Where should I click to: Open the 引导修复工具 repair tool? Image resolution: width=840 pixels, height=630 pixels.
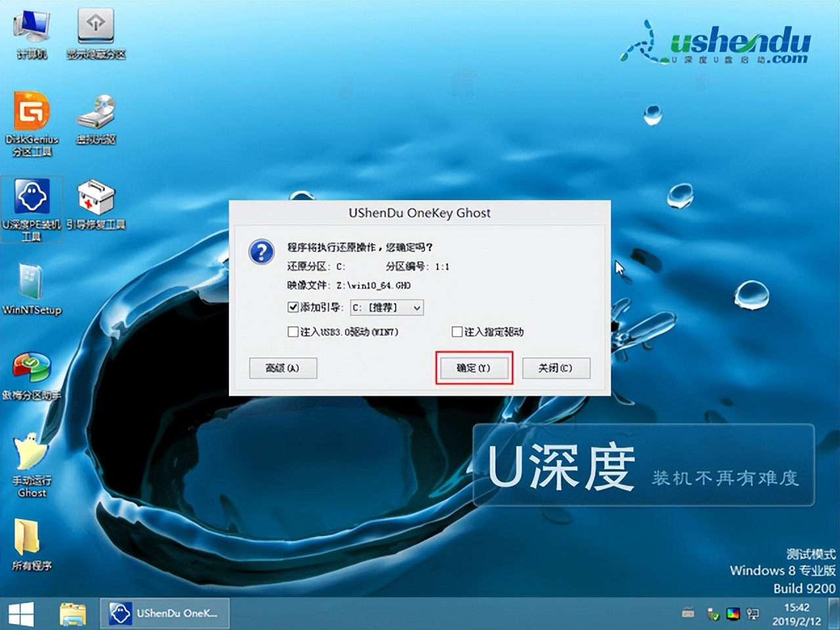96,197
